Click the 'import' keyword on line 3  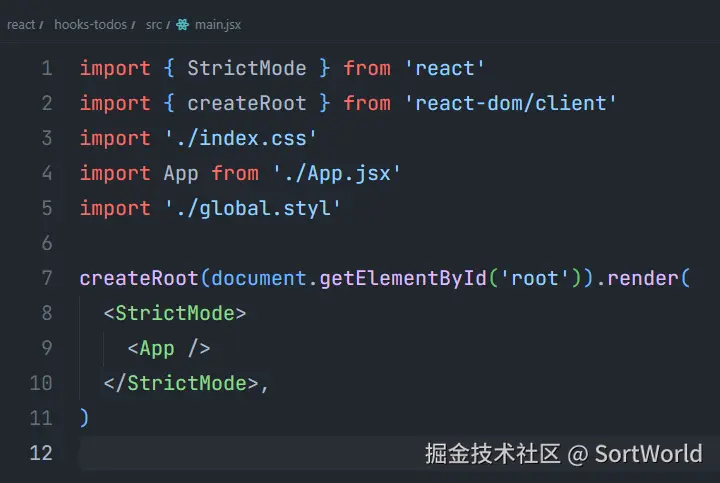click(115, 138)
